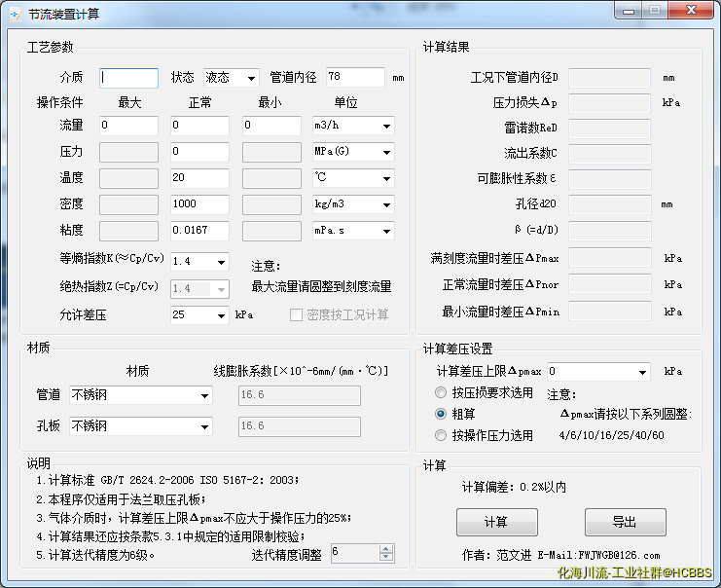Click the 可膨胀性系数ε result field
Viewport: 721px width, 588px height.
tap(610, 179)
